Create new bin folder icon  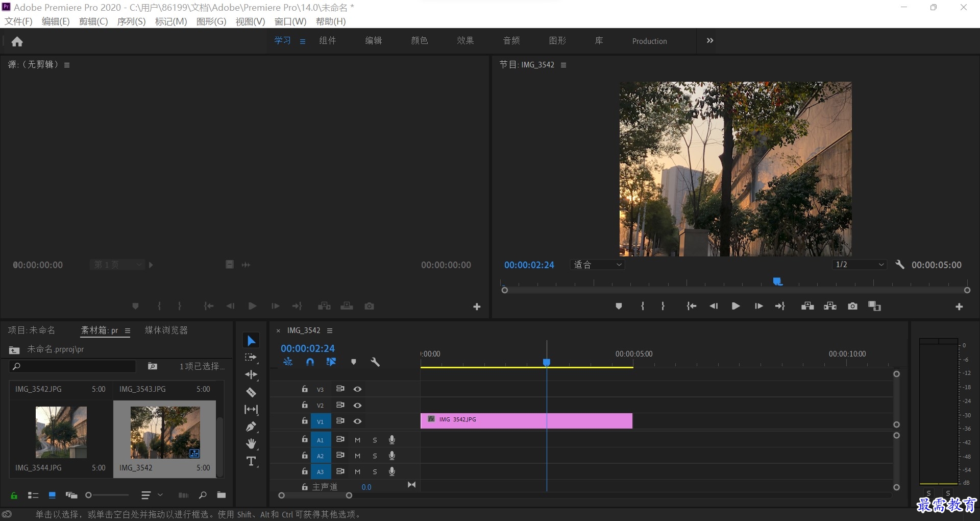(x=222, y=495)
